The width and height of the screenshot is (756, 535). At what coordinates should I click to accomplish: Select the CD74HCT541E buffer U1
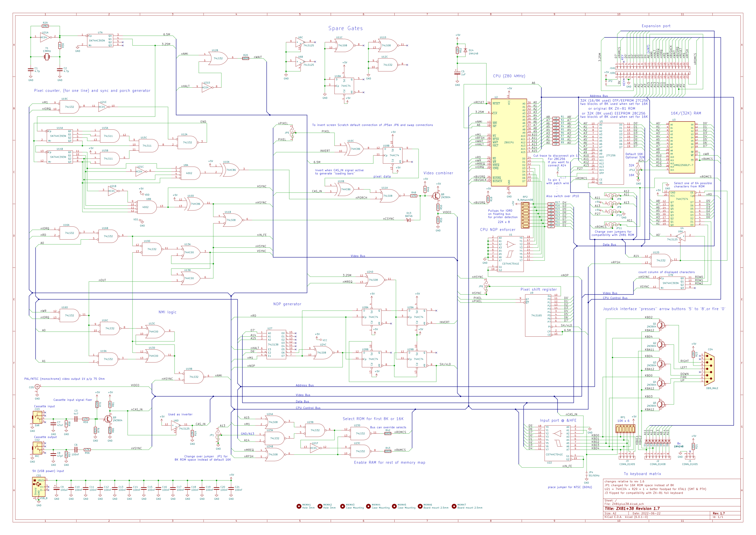pos(510,254)
